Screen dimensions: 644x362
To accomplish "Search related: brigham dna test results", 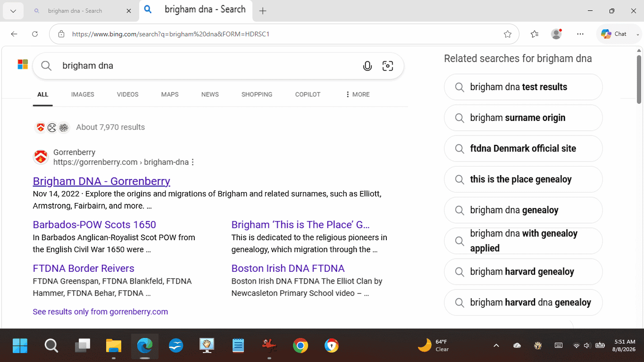I will [523, 87].
